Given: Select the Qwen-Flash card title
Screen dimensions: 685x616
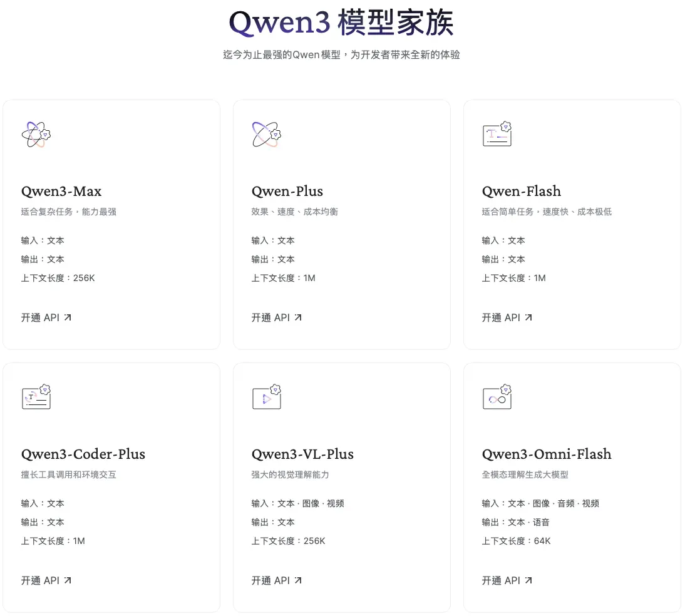Looking at the screenshot, I should [x=521, y=192].
